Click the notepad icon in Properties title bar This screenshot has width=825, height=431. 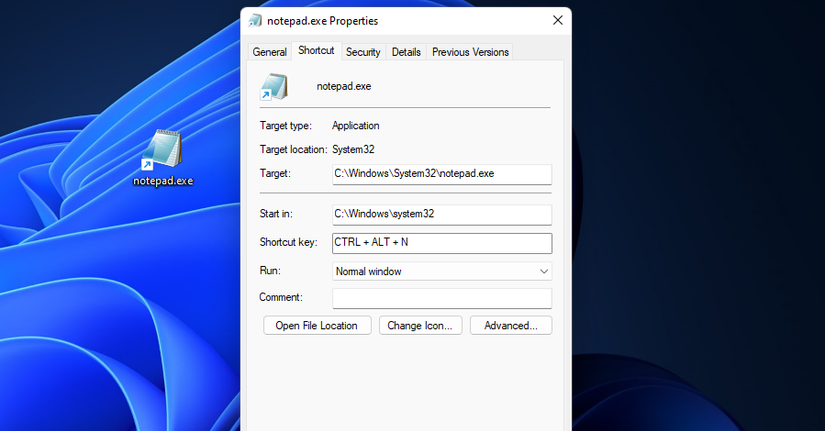255,21
